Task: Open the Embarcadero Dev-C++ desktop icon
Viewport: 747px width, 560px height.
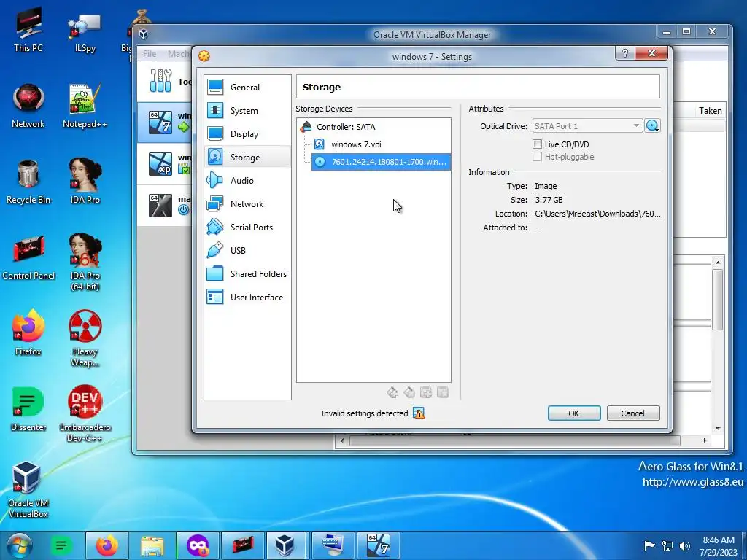Action: tap(85, 414)
